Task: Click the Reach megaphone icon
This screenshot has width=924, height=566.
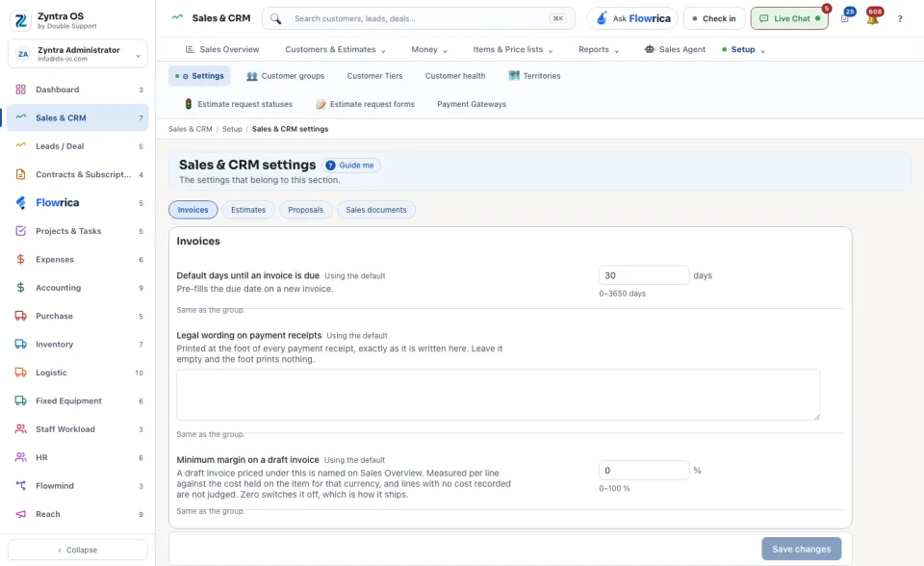Action: pyautogui.click(x=20, y=514)
